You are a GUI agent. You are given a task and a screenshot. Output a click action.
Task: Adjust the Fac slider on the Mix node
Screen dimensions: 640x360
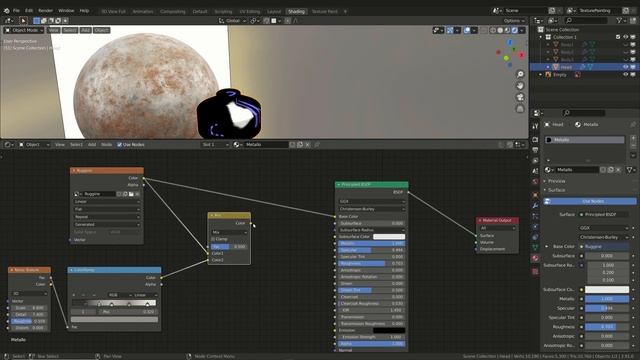click(x=229, y=247)
